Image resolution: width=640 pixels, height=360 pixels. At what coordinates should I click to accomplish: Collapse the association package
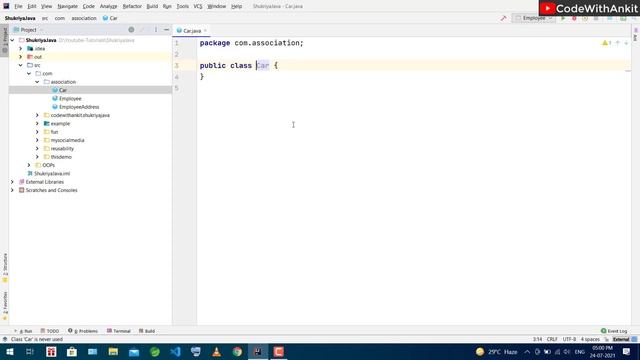(x=37, y=82)
